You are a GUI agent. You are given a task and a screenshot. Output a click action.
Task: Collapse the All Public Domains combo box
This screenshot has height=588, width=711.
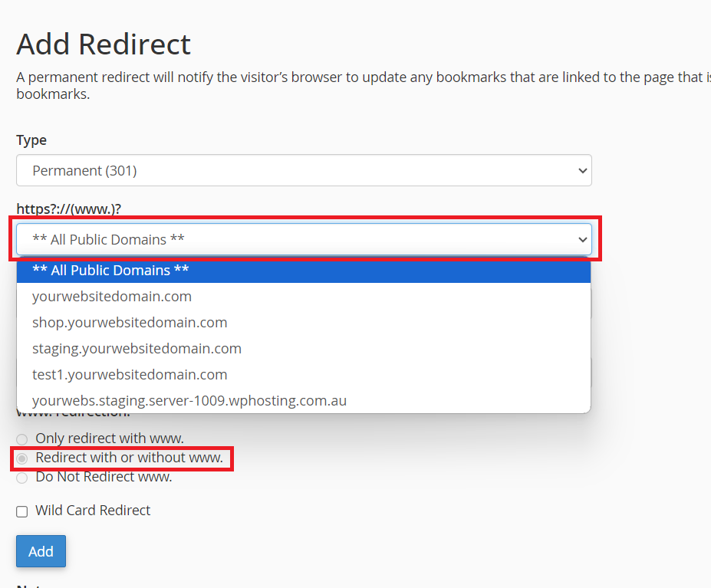coord(303,239)
